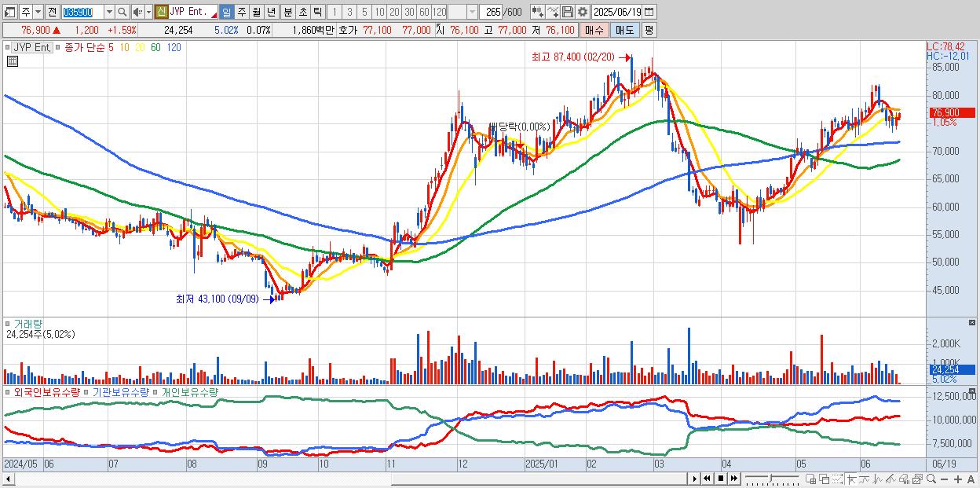Choose the 60 interval preset

click(424, 12)
